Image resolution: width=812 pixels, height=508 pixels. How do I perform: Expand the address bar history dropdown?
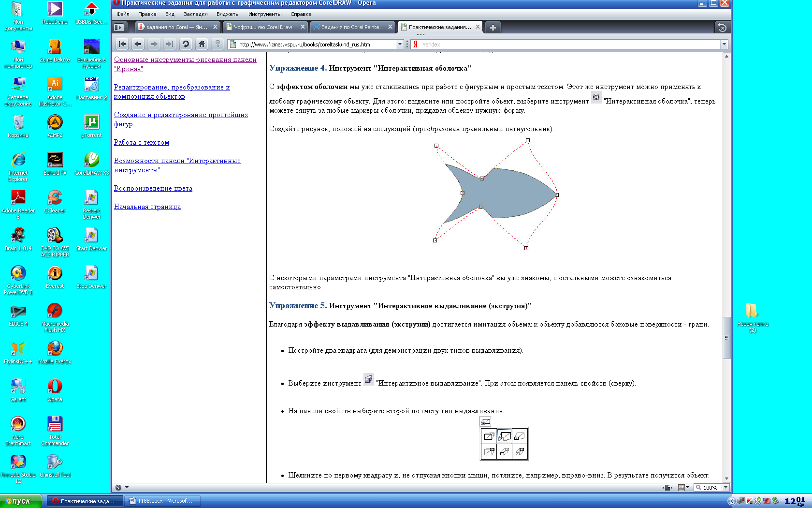pos(400,44)
